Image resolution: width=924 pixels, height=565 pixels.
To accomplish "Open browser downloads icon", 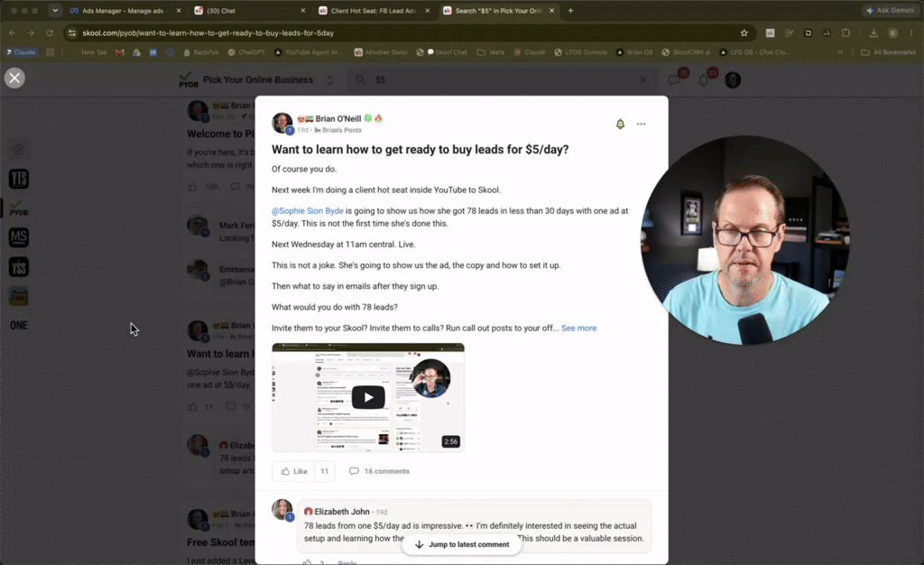I will click(x=873, y=33).
